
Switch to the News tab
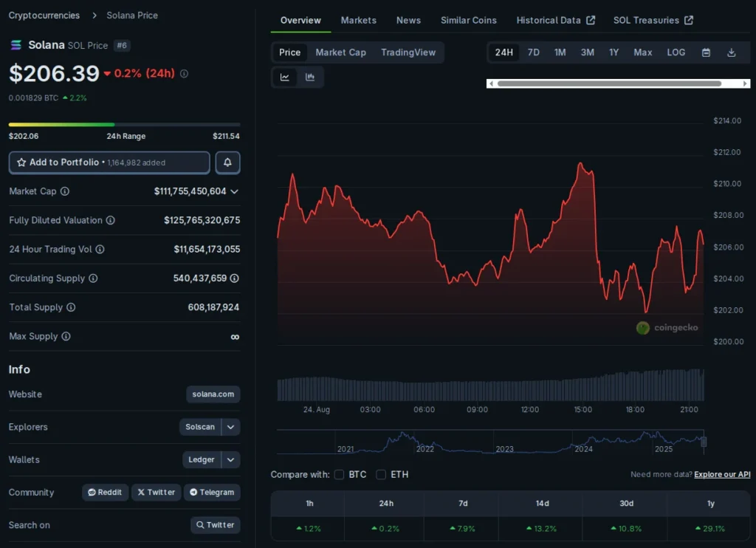click(x=408, y=20)
